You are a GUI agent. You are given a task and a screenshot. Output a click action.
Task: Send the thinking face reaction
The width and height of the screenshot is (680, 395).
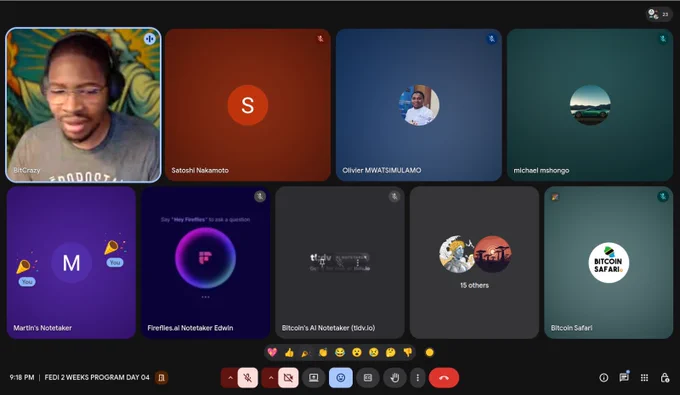pos(390,352)
